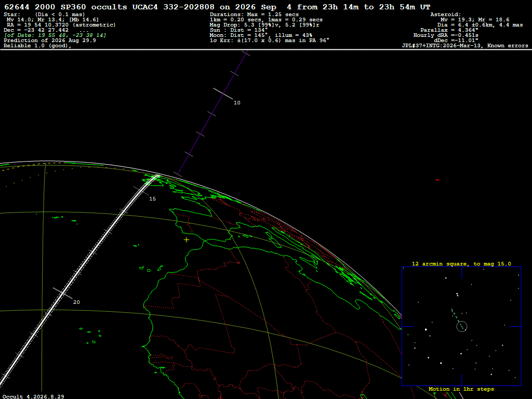Click the path time tick labeled 10
The height and width of the screenshot is (399, 532).
[223, 94]
